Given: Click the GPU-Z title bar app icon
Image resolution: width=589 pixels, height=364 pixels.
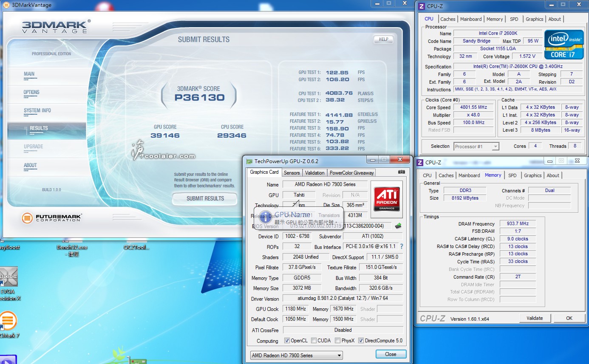Looking at the screenshot, I should pyautogui.click(x=249, y=161).
